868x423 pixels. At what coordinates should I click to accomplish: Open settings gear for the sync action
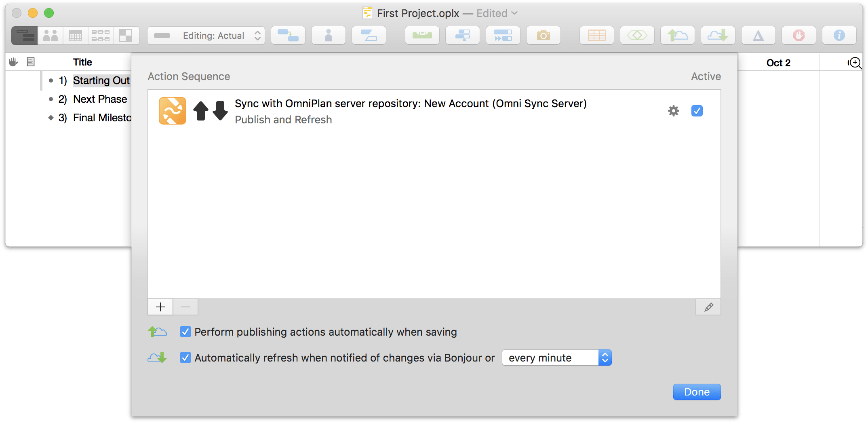coord(673,111)
